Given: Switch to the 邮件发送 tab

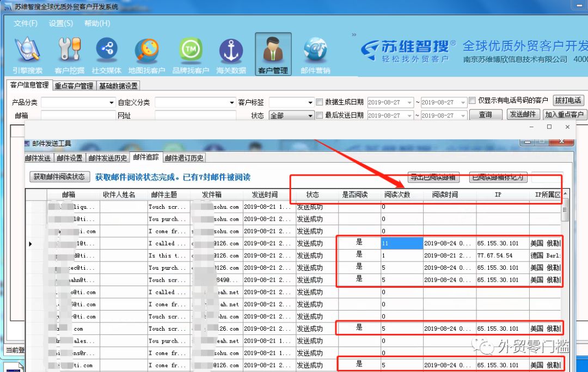Looking at the screenshot, I should [38, 158].
